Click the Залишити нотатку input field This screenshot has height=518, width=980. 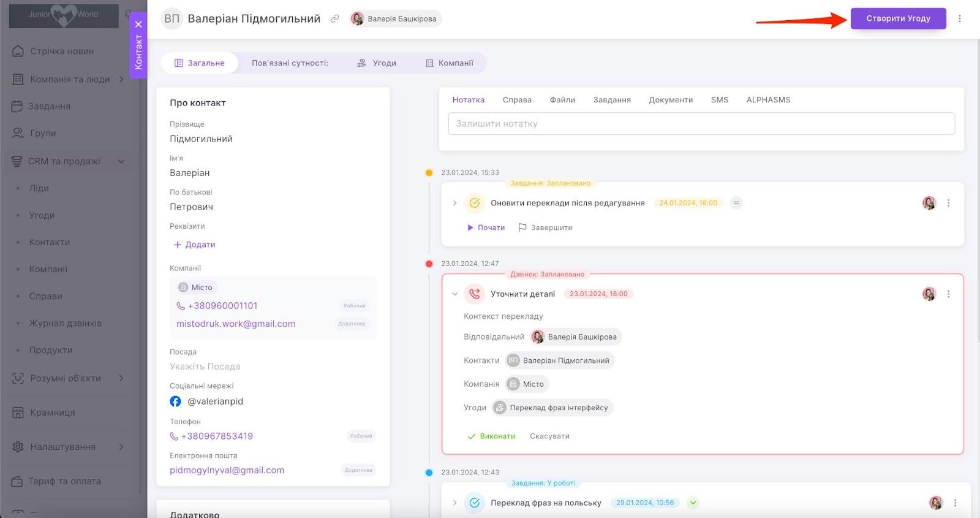coord(701,124)
